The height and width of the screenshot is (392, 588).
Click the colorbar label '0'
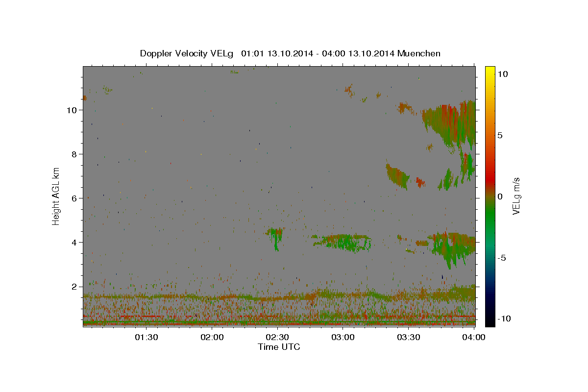[500, 196]
